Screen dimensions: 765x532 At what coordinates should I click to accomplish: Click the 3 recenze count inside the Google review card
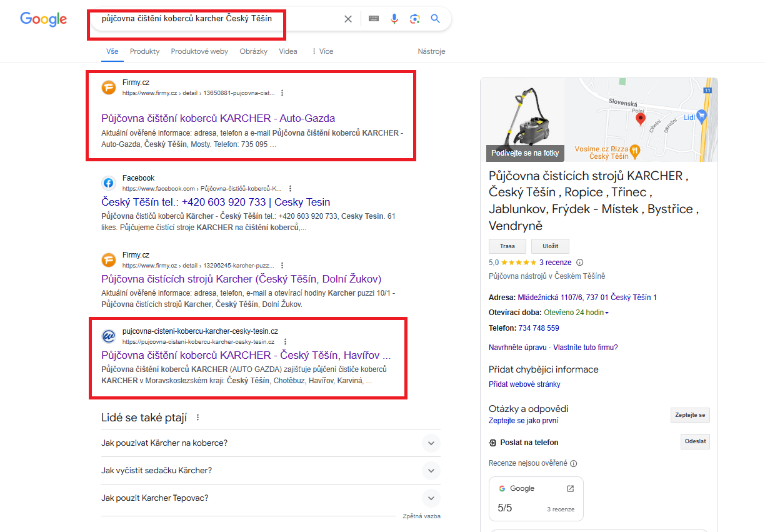coord(561,509)
